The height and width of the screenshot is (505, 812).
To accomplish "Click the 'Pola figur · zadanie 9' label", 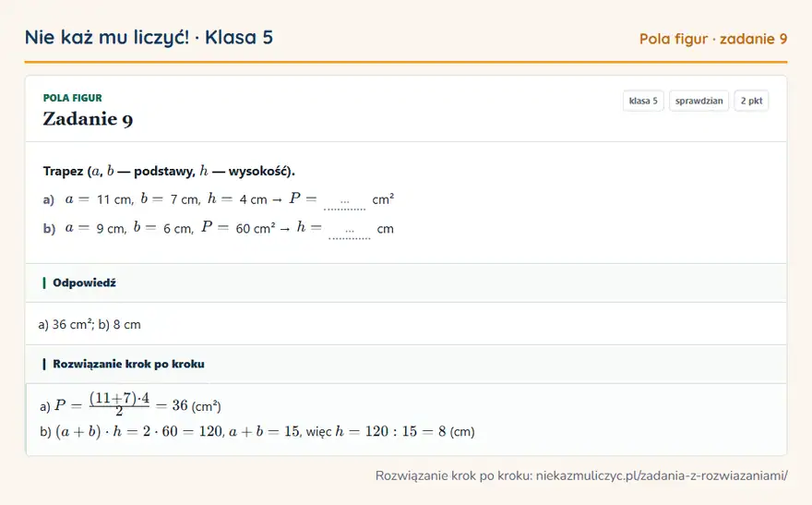I will click(x=713, y=39).
